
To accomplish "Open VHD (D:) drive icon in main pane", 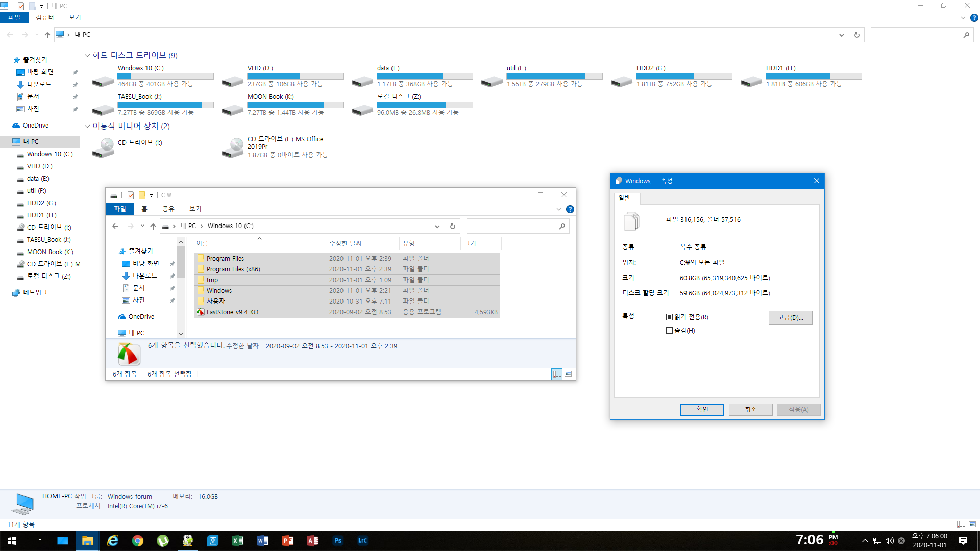I will tap(233, 81).
